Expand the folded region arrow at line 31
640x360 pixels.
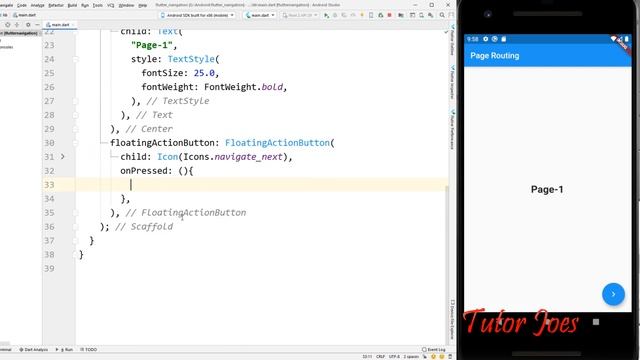tap(63, 156)
